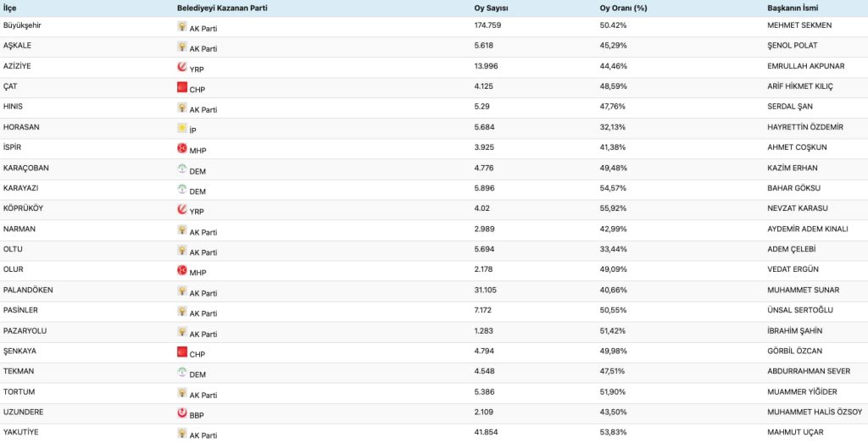Viewport: 868px width, 443px height.
Task: Click the MHP logo in İSPİR row
Action: click(181, 148)
